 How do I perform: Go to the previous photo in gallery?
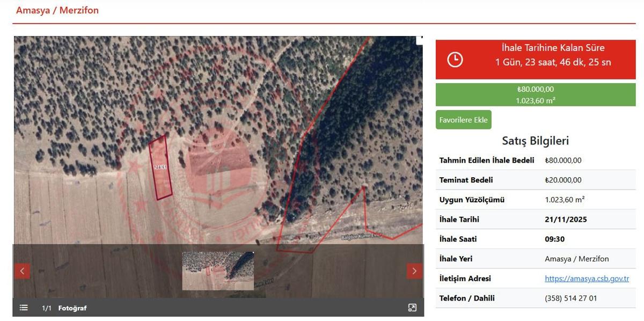click(22, 271)
